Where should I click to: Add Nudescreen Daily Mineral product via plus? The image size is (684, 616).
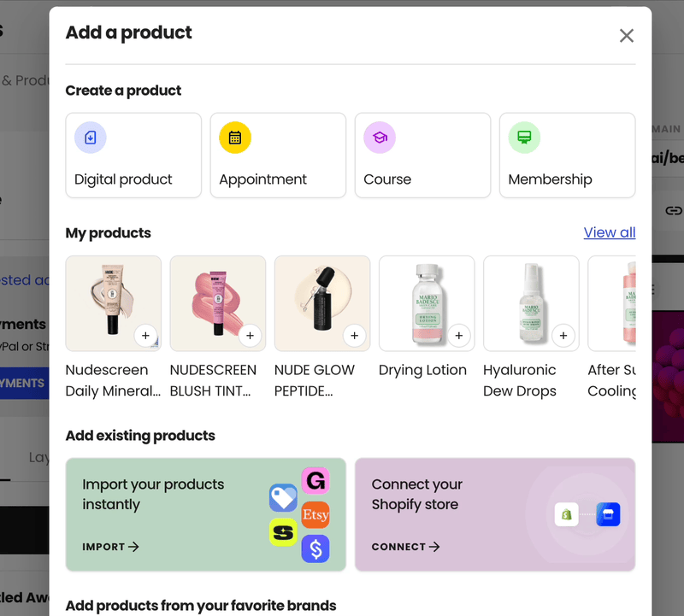(x=145, y=336)
